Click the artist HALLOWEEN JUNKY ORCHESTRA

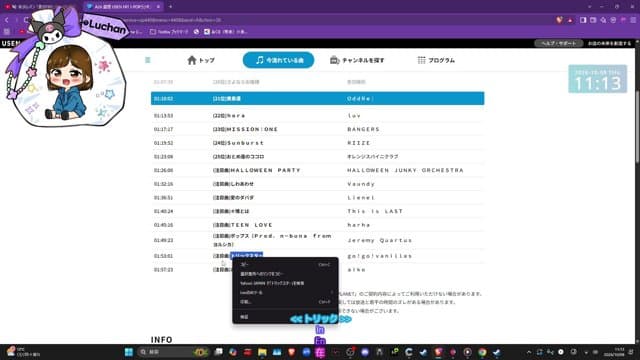coord(405,170)
